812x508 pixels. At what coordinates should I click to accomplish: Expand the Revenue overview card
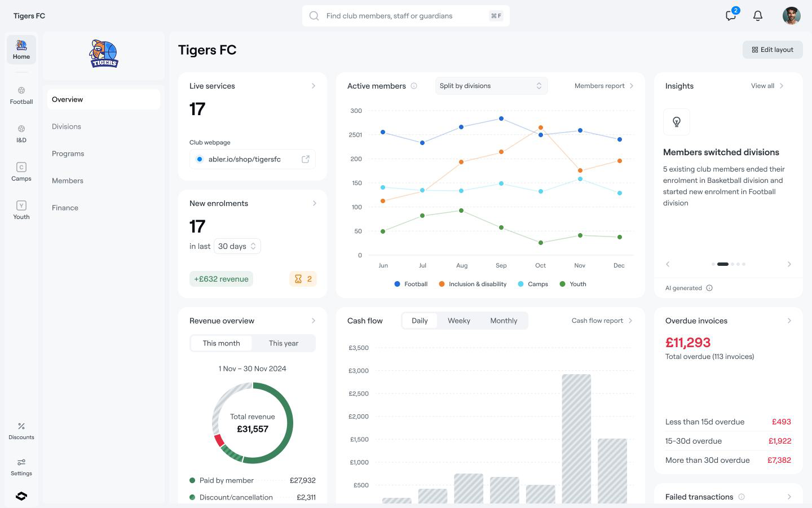(x=314, y=321)
